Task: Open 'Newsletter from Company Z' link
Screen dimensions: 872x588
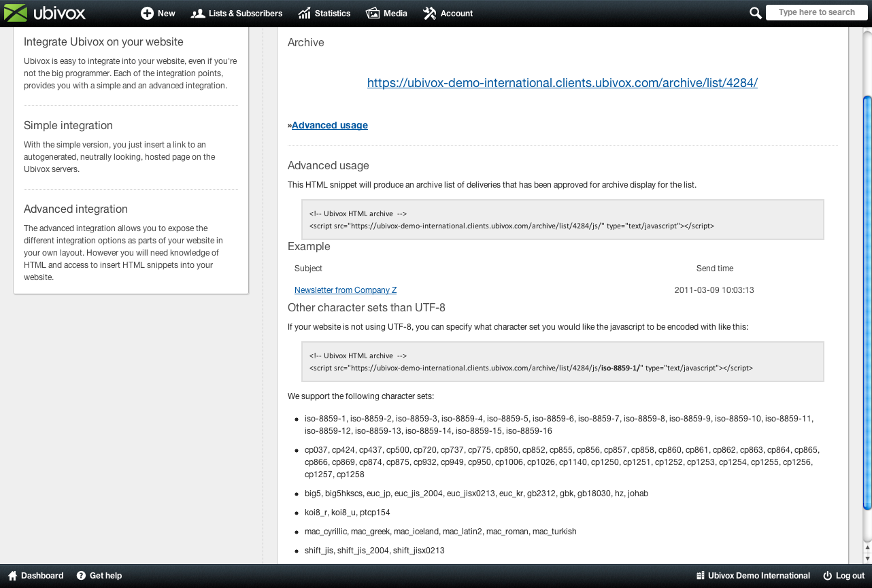Action: [x=346, y=290]
